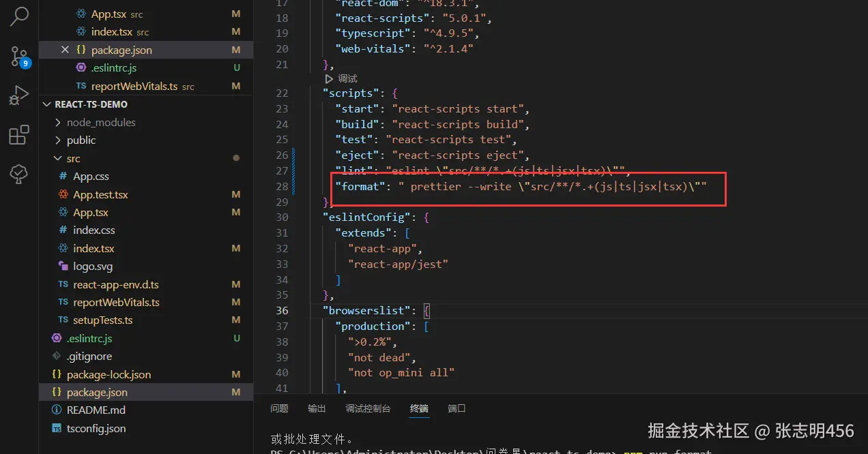Image resolution: width=868 pixels, height=454 pixels.
Task: Place cursor on "react-scripts": "5.0.1" line
Action: click(414, 18)
